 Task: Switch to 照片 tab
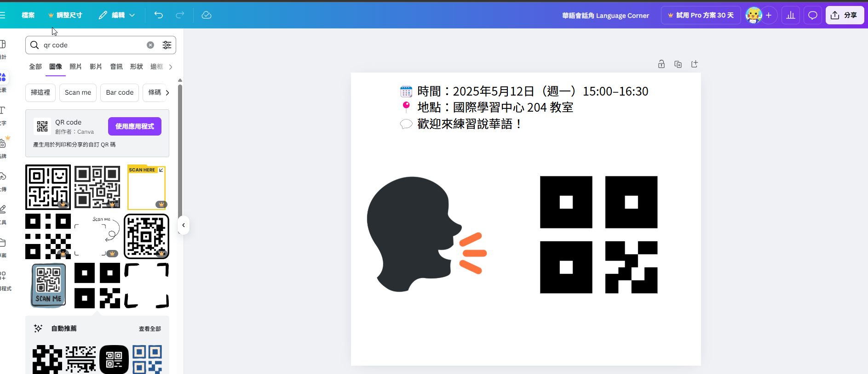[76, 67]
